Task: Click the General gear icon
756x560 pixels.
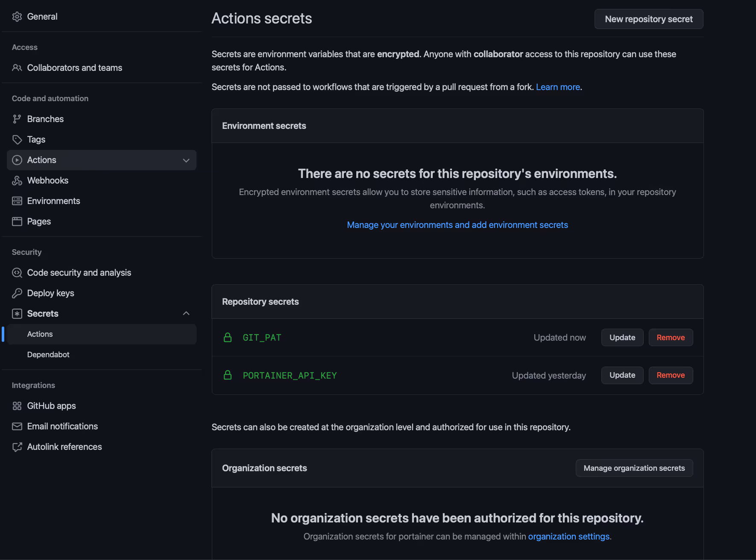Action: 17,17
